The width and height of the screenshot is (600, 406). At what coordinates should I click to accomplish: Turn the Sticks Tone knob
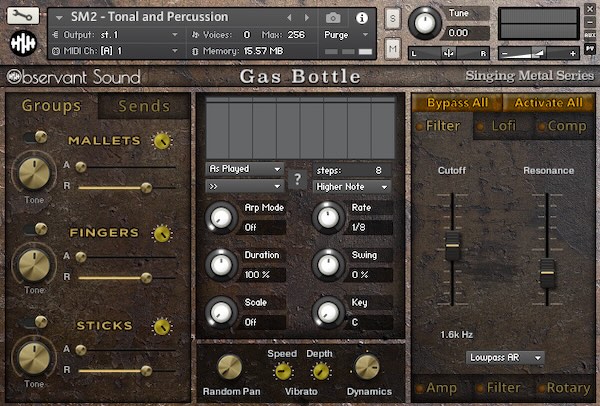click(x=34, y=358)
